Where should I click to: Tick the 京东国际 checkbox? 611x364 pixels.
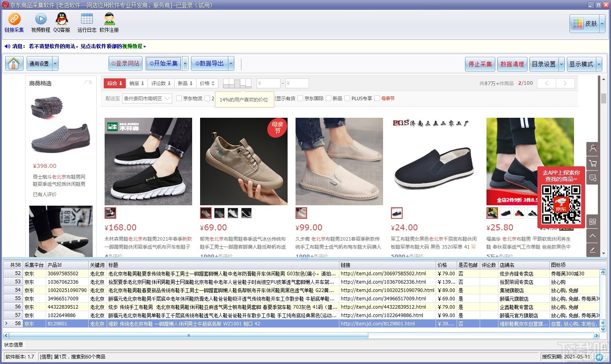300,98
